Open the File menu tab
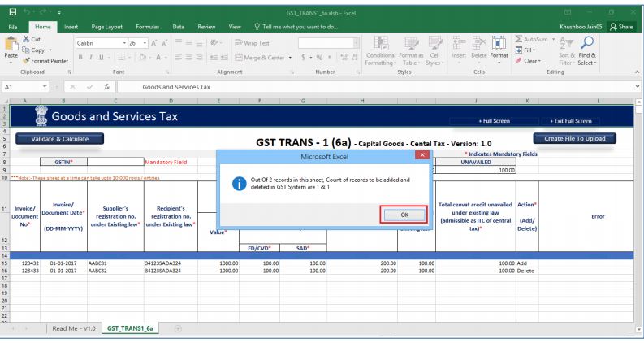Image resolution: width=644 pixels, height=343 pixels. tap(13, 27)
